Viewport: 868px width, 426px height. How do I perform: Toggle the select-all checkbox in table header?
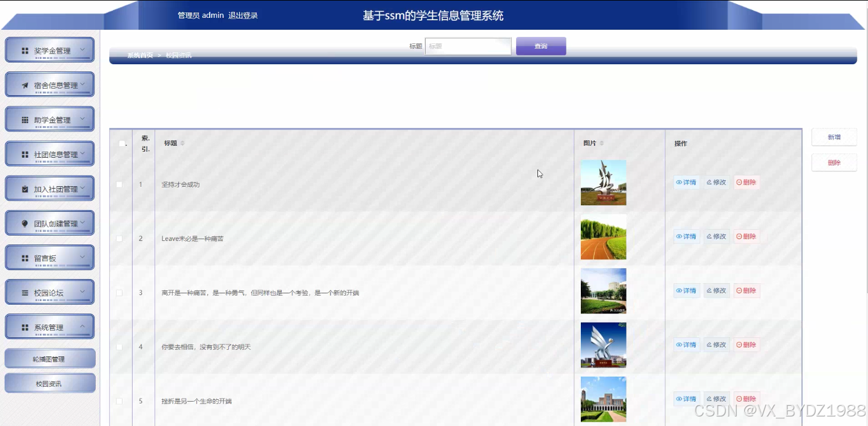point(122,143)
